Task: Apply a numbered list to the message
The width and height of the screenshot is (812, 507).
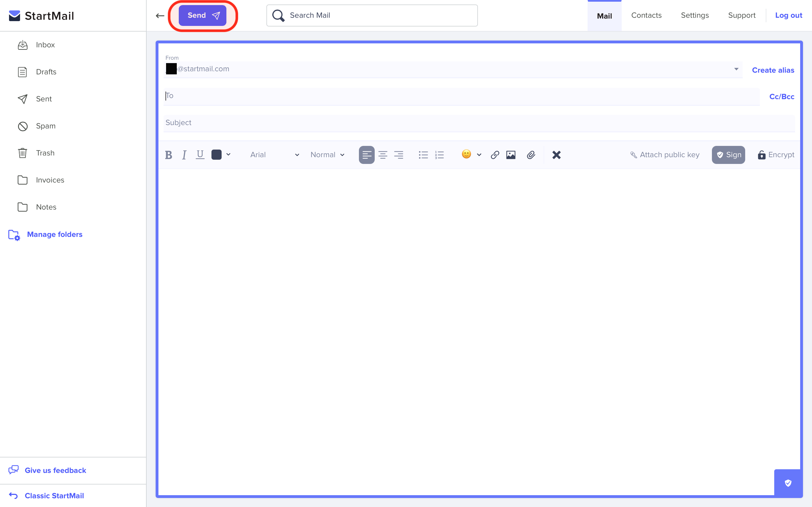Action: [439, 155]
